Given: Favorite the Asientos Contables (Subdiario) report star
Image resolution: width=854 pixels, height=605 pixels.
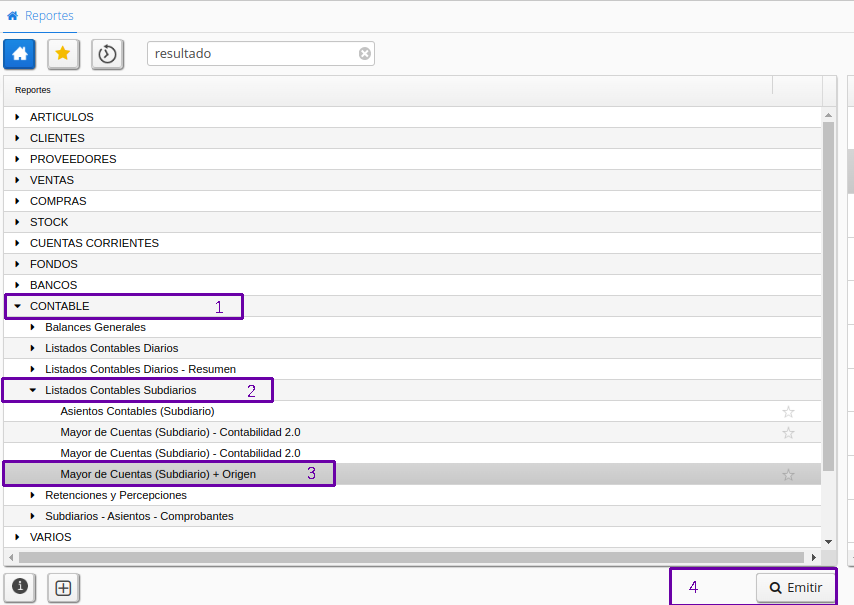Looking at the screenshot, I should coord(788,412).
